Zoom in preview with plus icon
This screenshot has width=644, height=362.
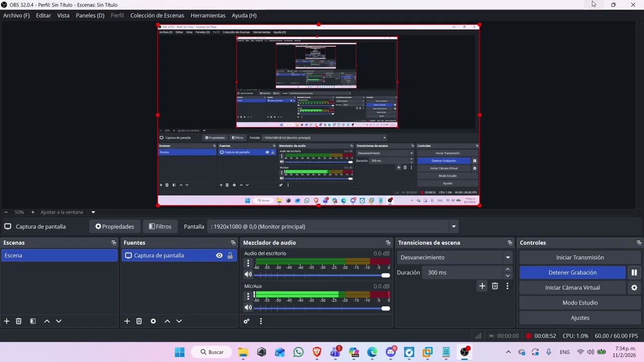pos(33,212)
